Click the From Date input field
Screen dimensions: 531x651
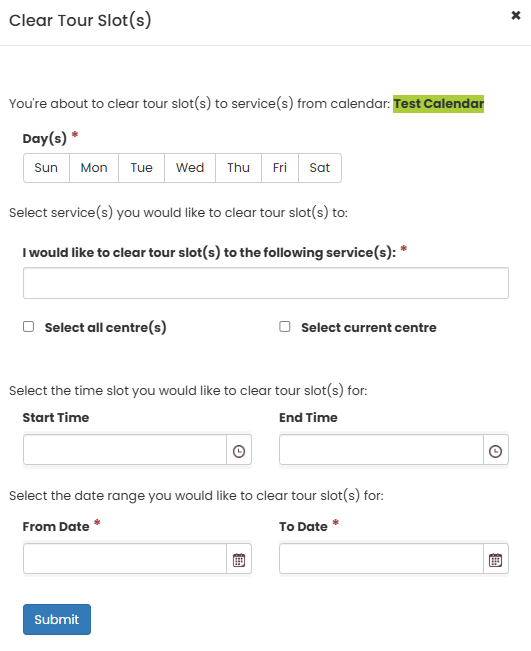(125, 559)
